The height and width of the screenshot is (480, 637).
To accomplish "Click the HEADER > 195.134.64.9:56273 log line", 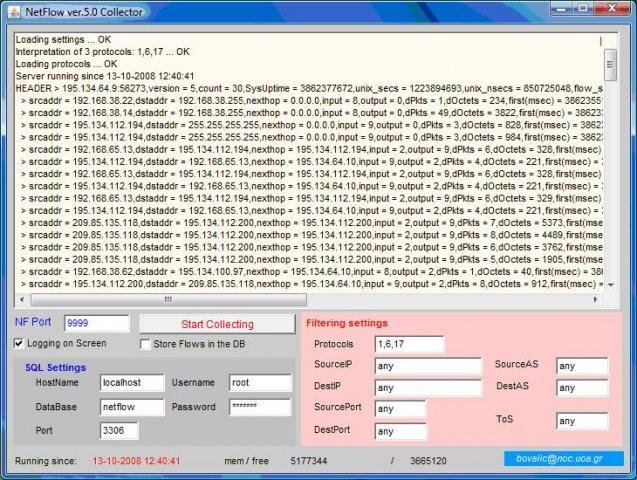I will (x=309, y=88).
